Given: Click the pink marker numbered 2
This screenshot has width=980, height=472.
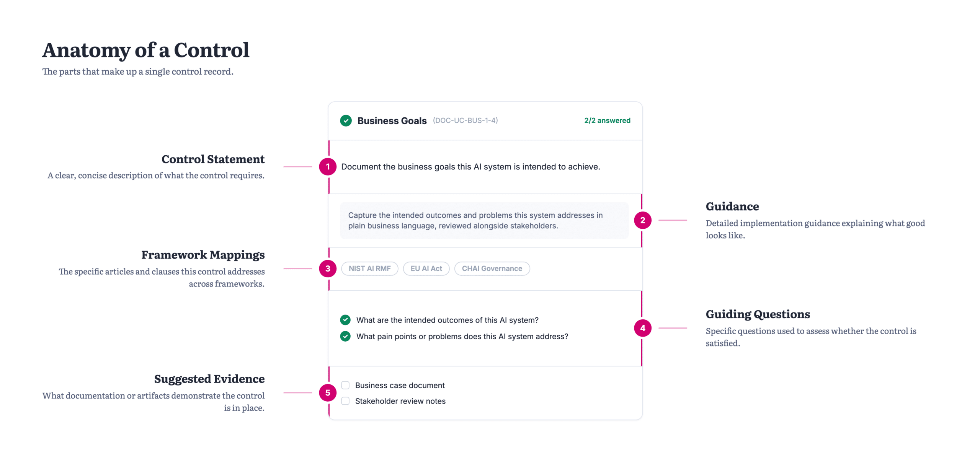Looking at the screenshot, I should click(x=642, y=220).
